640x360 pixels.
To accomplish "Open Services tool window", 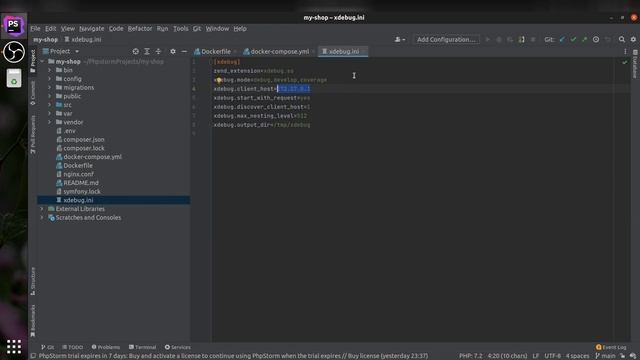I will 178,347.
